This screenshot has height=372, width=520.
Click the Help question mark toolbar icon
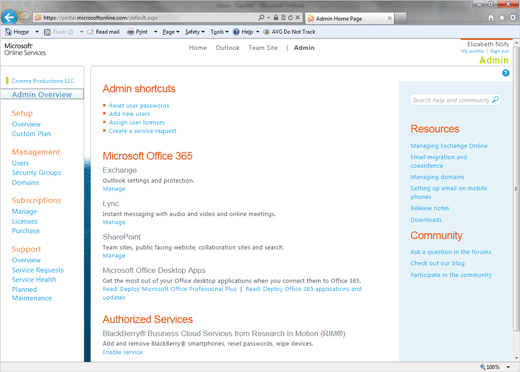coord(236,32)
